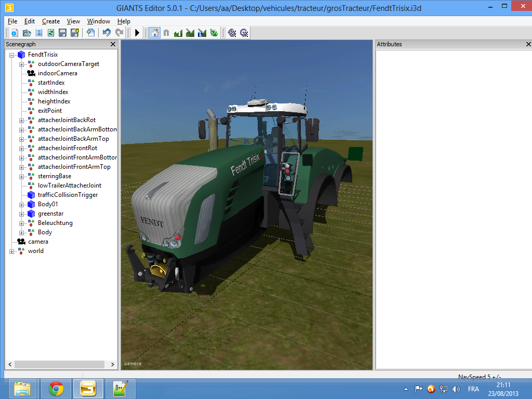Select the 'attacherJointFrontArmBottom' scenegraph row

[x=77, y=157]
